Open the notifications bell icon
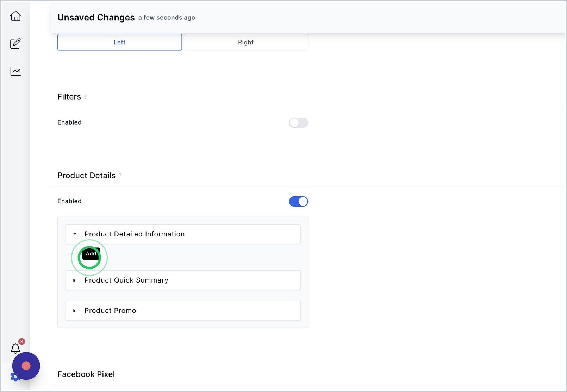This screenshot has height=392, width=567. [15, 348]
